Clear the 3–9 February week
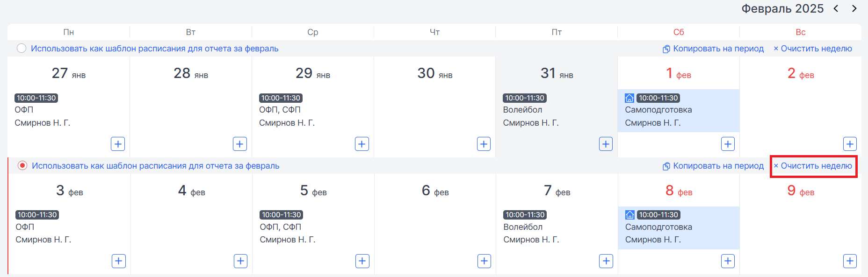 (813, 166)
